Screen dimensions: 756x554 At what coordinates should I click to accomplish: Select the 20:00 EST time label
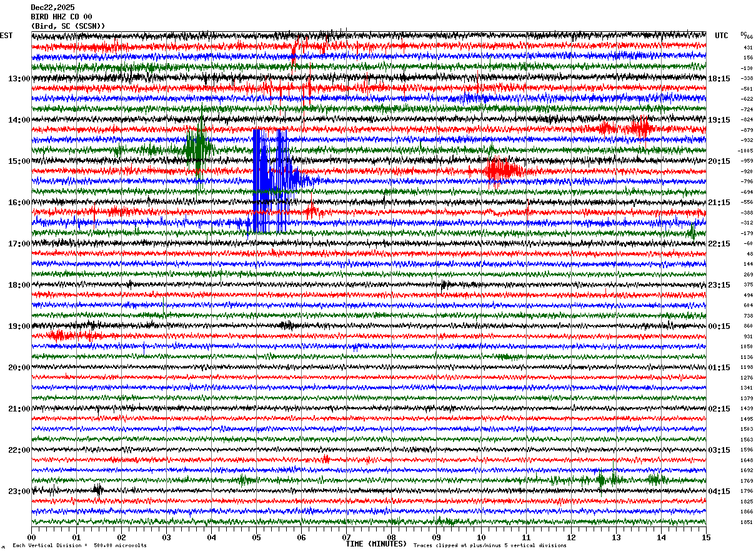pyautogui.click(x=19, y=368)
